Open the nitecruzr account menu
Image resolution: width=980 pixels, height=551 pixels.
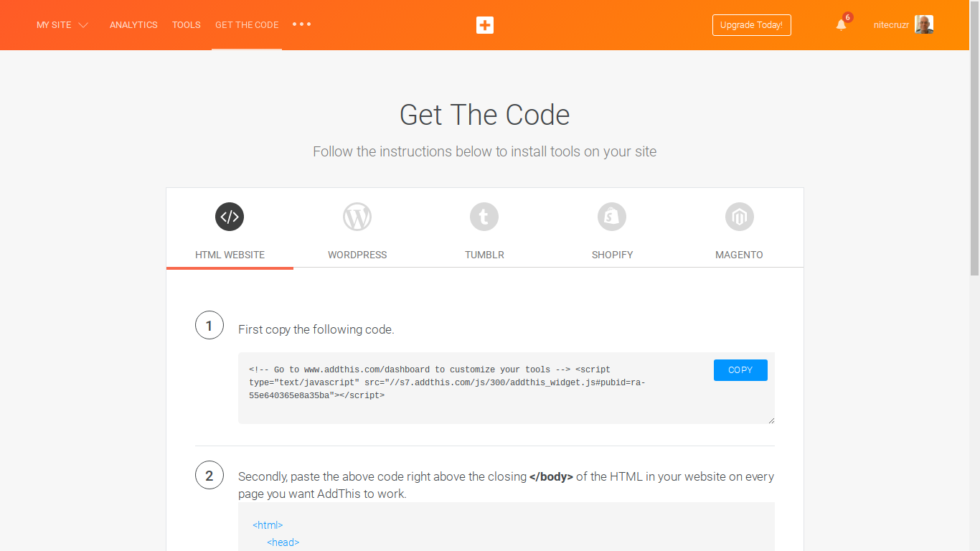(891, 25)
